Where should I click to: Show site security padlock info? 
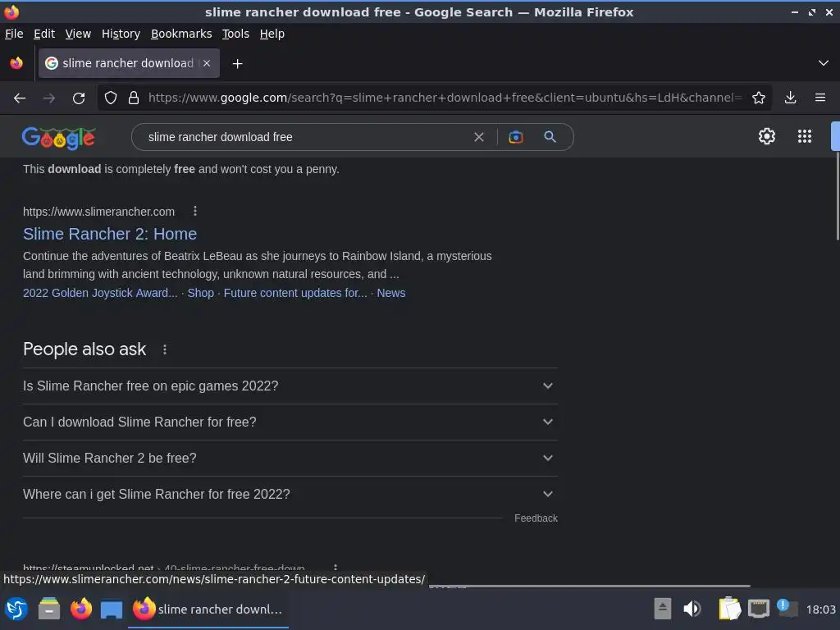coord(134,98)
